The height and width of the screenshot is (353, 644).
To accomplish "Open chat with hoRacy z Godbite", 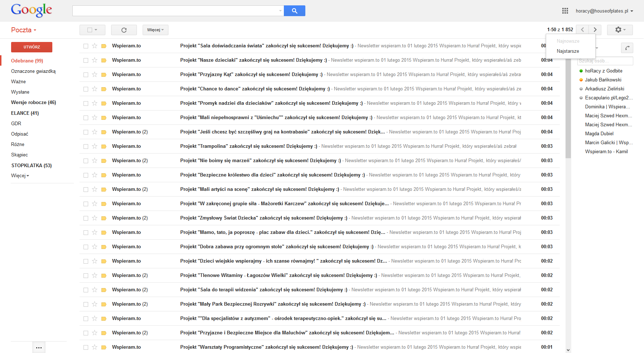I will pyautogui.click(x=604, y=71).
